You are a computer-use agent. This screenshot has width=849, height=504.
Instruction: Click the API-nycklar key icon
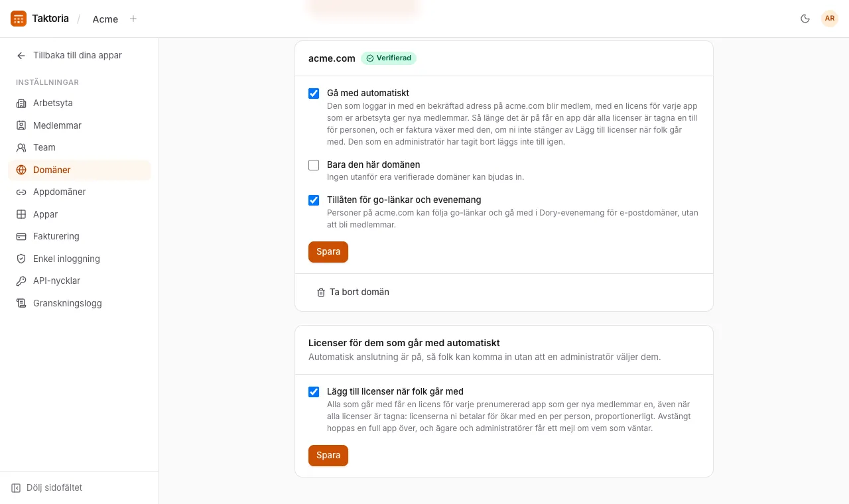[x=21, y=281]
